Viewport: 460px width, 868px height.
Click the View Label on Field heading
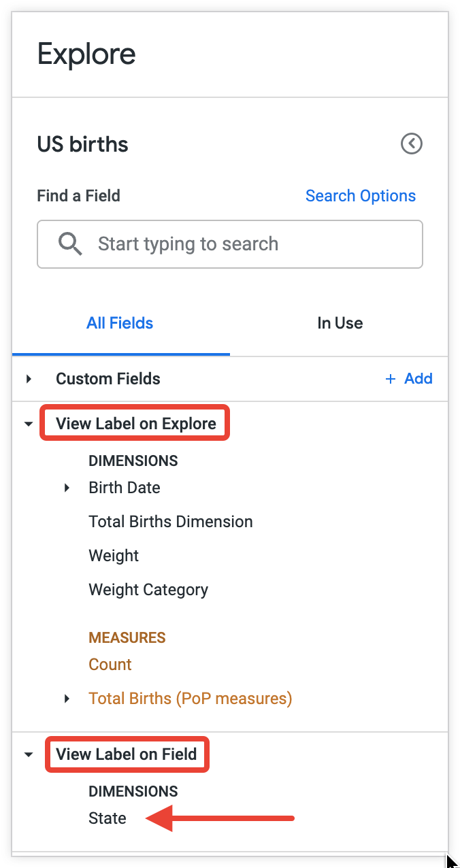pos(127,754)
